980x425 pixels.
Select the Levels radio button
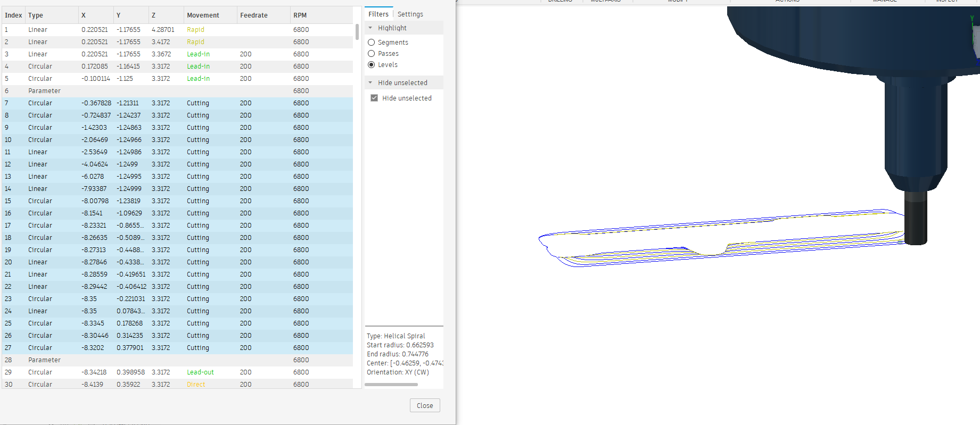click(372, 65)
